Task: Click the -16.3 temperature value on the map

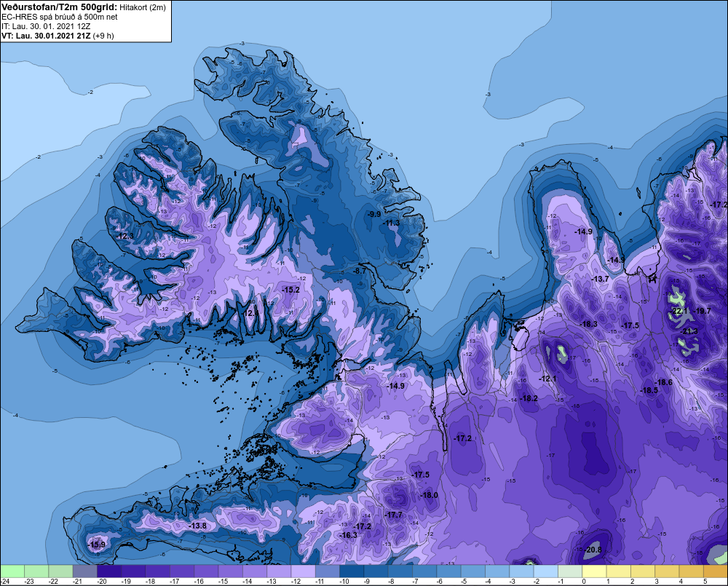Action: pos(348,535)
